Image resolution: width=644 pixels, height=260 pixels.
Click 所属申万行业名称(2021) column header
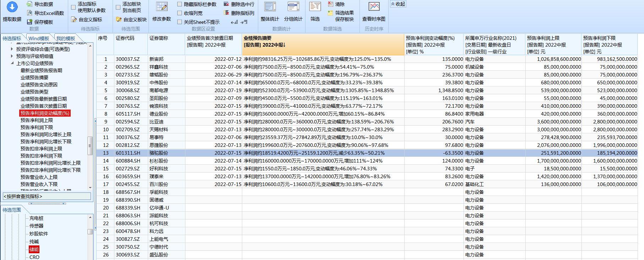click(x=494, y=44)
